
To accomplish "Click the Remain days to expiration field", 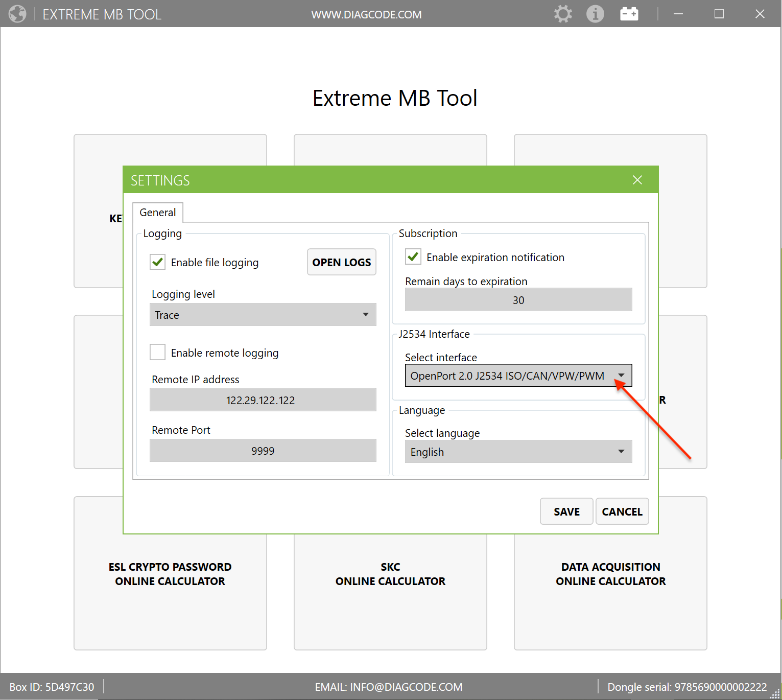I will point(518,300).
